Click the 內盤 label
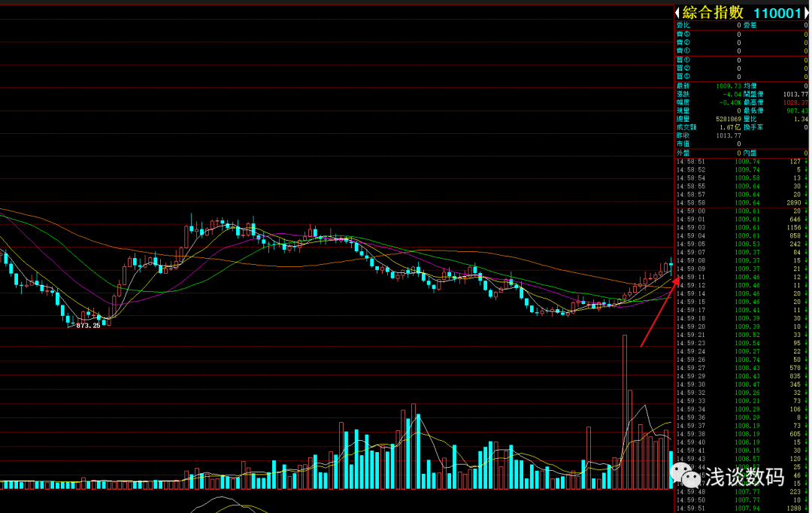Image resolution: width=812 pixels, height=513 pixels. pyautogui.click(x=750, y=153)
